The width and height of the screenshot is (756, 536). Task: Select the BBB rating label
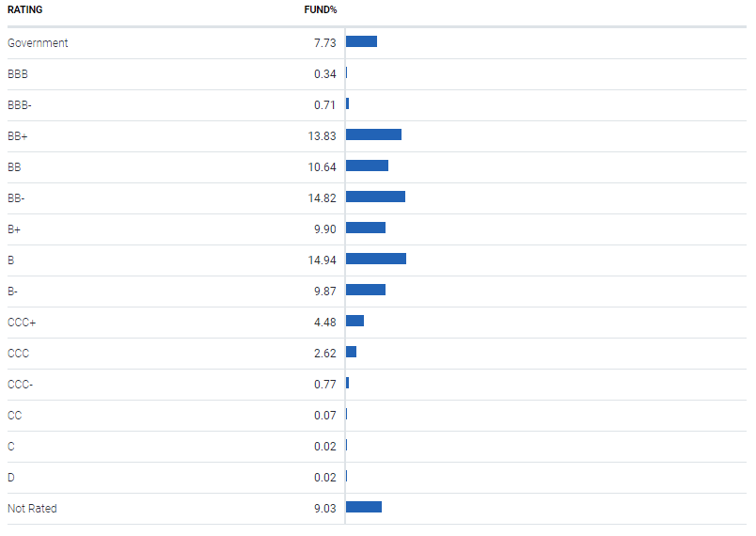[x=18, y=74]
